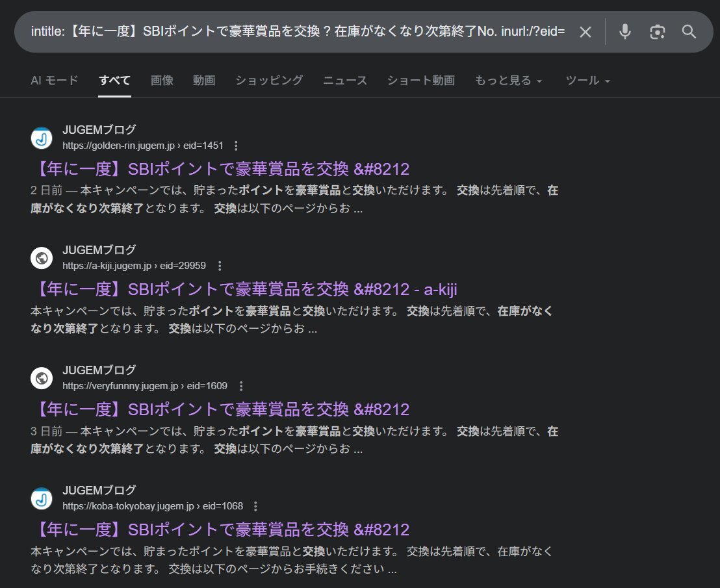Click the koba-tokyobay JUGEM blog favicon

[42, 498]
